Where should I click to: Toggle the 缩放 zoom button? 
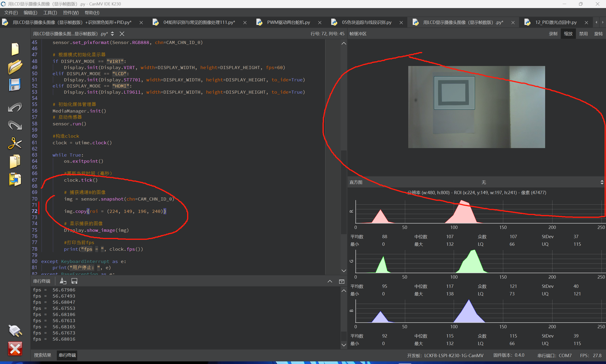tap(568, 34)
